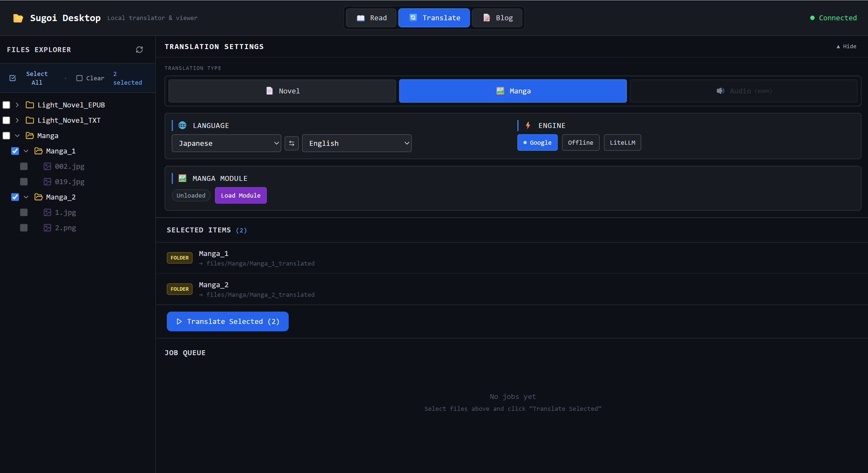The height and width of the screenshot is (473, 868).
Task: Click the Sugoi Desktop folder logo icon
Action: click(x=18, y=18)
